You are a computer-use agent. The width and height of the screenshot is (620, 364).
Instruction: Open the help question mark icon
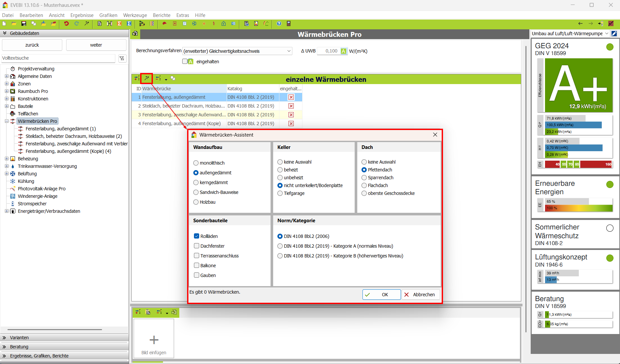pos(279,23)
